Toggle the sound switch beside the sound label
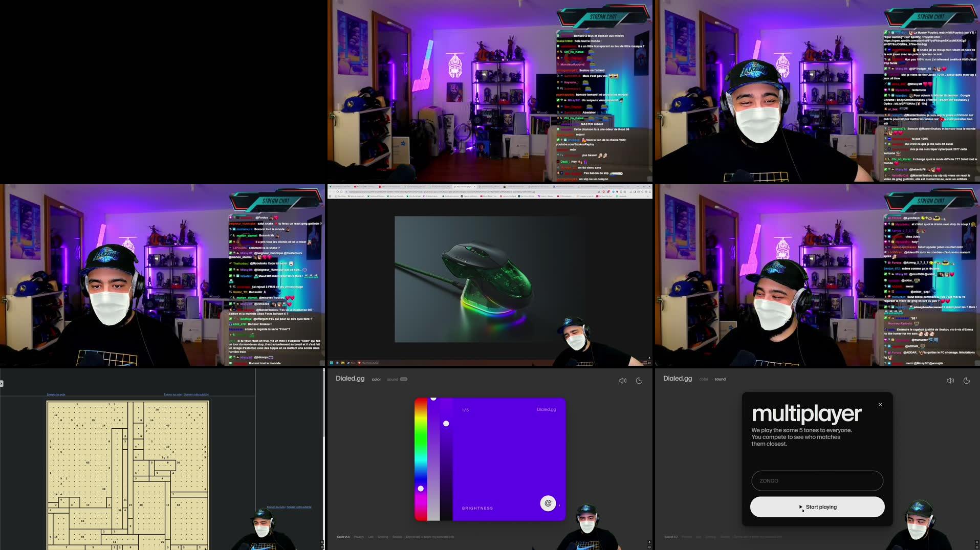This screenshot has width=980, height=550. pos(404,379)
